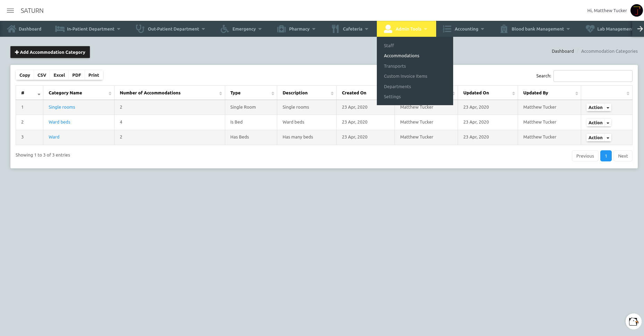Viewport: 644px width, 336px height.
Task: Click the Cafeteria utensils icon
Action: tap(335, 28)
